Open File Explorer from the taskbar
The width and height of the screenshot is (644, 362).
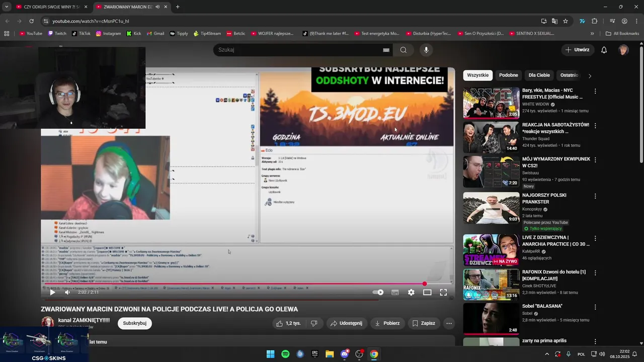[x=330, y=354]
